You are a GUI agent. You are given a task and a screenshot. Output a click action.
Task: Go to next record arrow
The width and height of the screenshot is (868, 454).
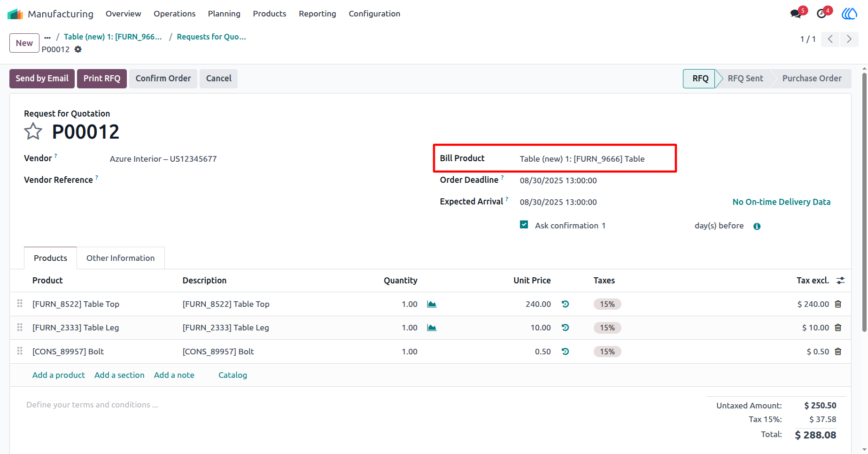(849, 39)
